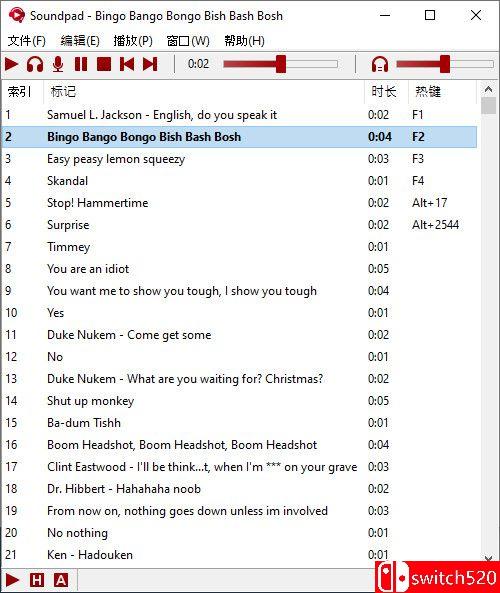Select 'You are an idiot' row

239,269
